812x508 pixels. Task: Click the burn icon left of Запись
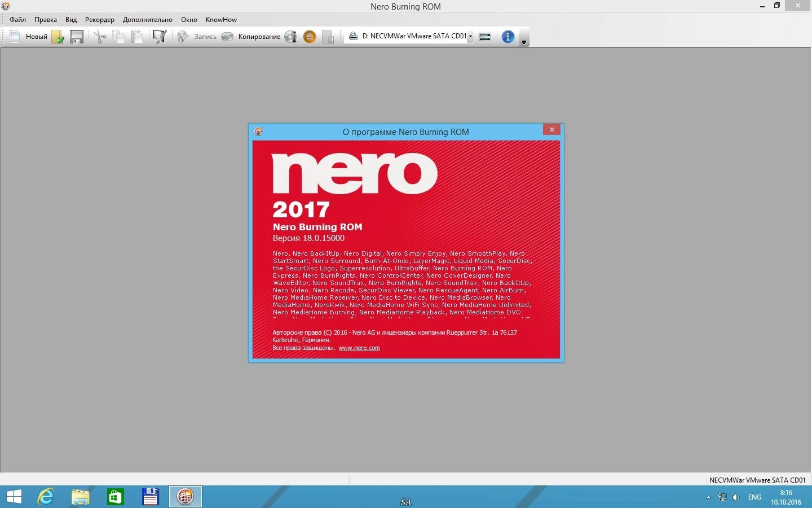click(x=183, y=37)
